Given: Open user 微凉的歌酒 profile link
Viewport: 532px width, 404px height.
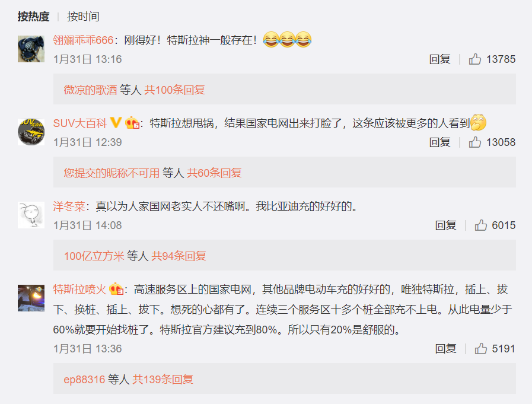Looking at the screenshot, I should coord(90,90).
